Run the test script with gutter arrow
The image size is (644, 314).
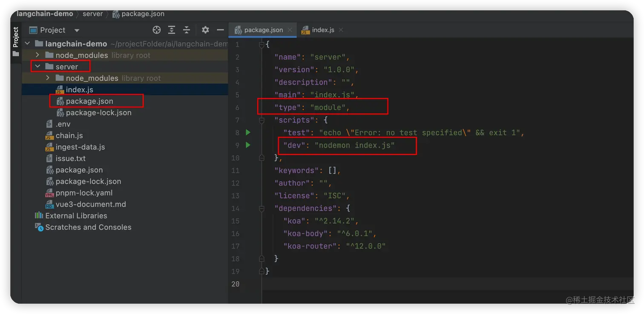point(248,132)
